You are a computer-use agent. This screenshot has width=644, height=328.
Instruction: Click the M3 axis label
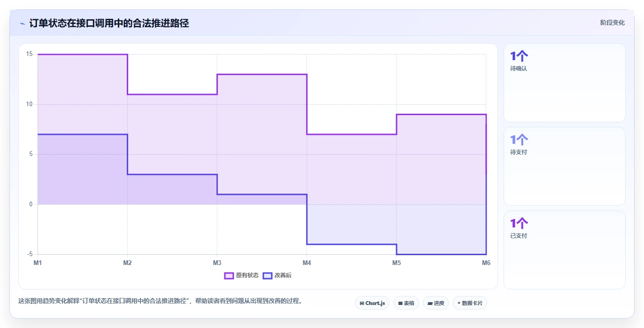(217, 263)
